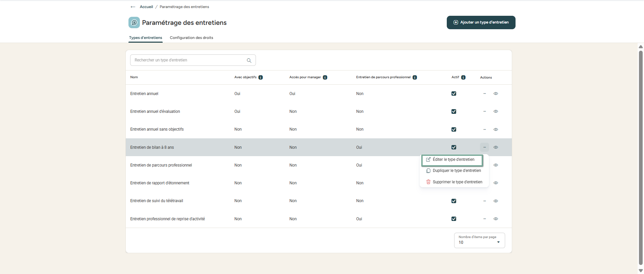The width and height of the screenshot is (644, 274).
Task: Click info icon next to Avec objectifs
Action: tap(261, 78)
